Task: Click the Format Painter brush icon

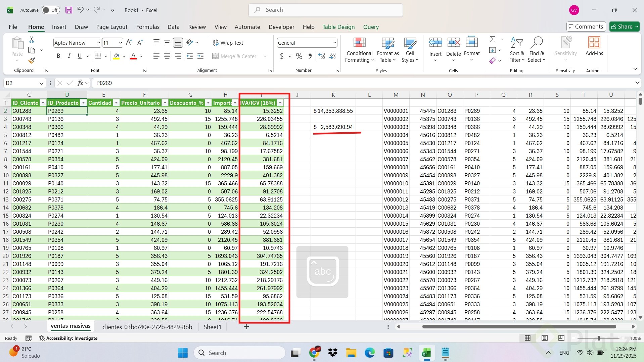Action: click(32, 61)
